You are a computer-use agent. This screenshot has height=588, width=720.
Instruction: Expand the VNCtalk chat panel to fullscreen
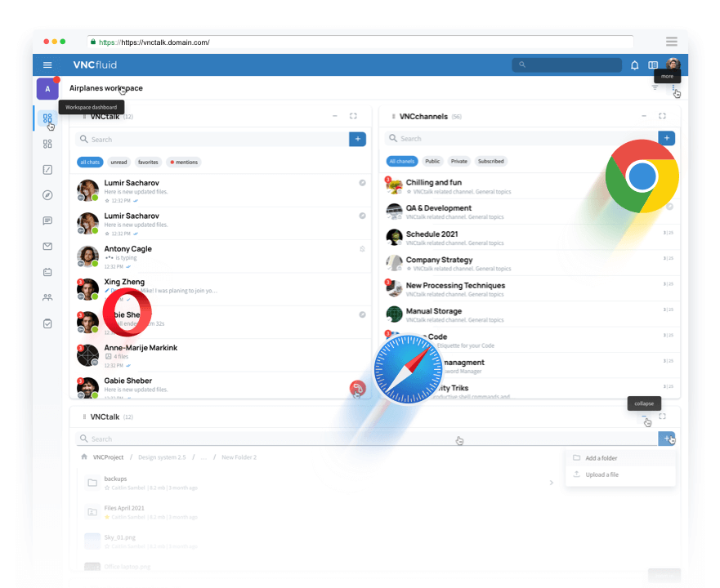click(x=353, y=116)
